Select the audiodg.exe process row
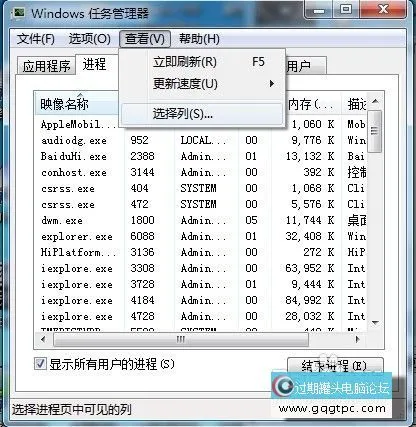 click(x=201, y=140)
